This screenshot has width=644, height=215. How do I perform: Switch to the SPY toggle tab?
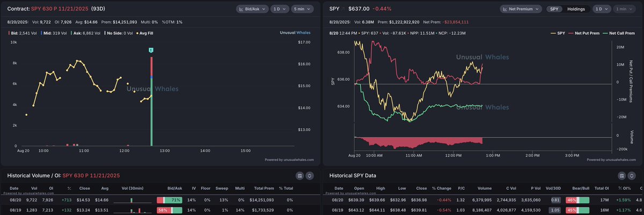pyautogui.click(x=554, y=9)
